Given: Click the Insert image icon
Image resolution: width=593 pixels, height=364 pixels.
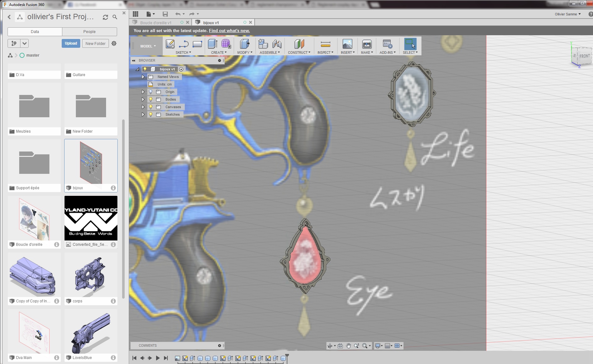Looking at the screenshot, I should click(347, 44).
